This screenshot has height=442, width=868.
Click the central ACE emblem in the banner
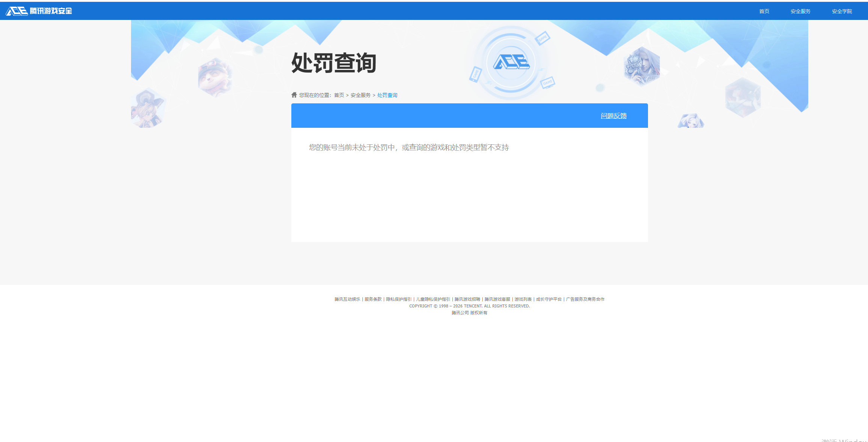512,63
